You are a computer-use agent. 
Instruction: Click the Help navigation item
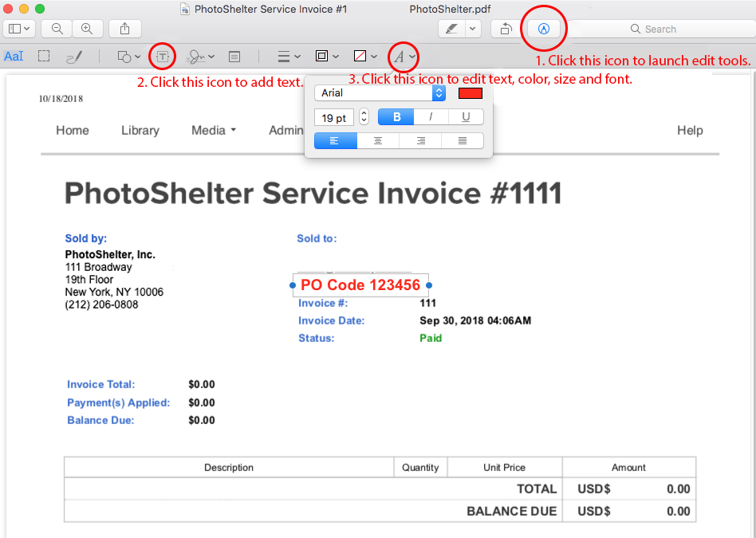(x=690, y=130)
